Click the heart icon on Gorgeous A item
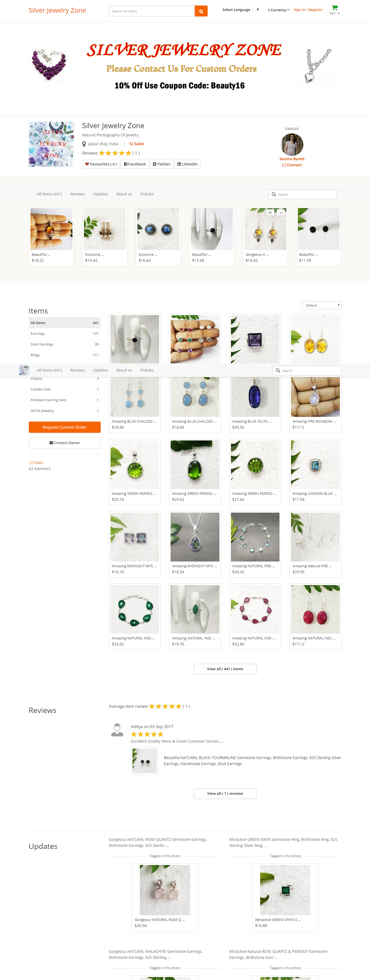 coord(270,213)
